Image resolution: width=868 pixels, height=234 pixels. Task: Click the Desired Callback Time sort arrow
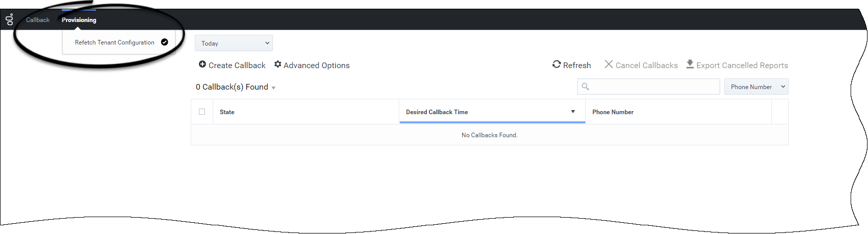coord(573,112)
